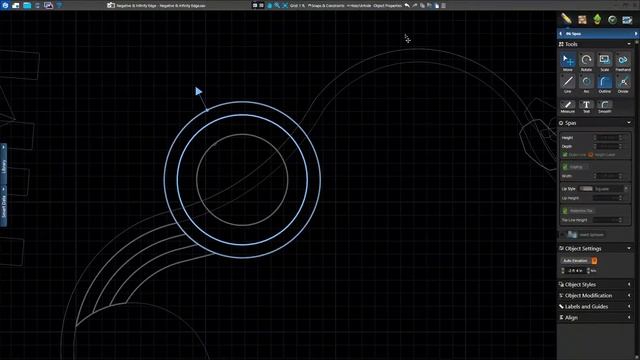Viewport: 640px width, 360px height.
Task: Select the Move tool
Action: coord(568,62)
